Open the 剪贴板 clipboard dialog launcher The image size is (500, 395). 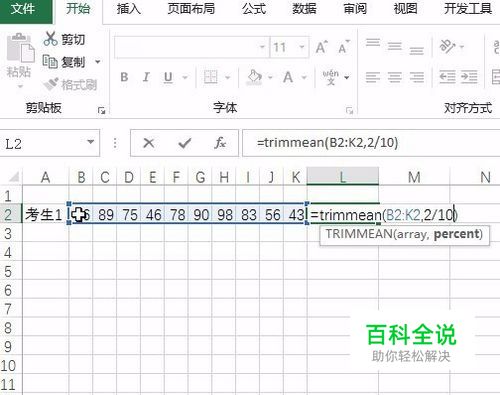click(101, 110)
